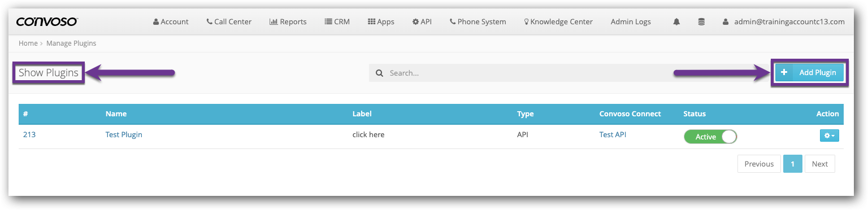Open the Call Center menu
Screen dimensions: 868x210
[229, 22]
